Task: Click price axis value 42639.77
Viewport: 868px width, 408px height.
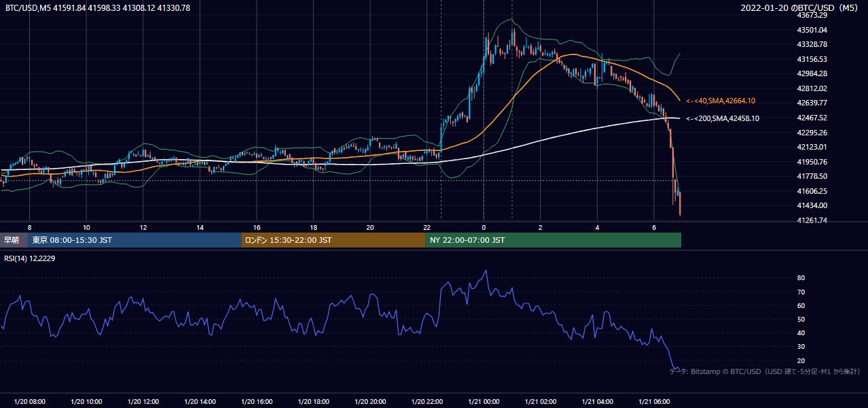Action: [x=812, y=103]
